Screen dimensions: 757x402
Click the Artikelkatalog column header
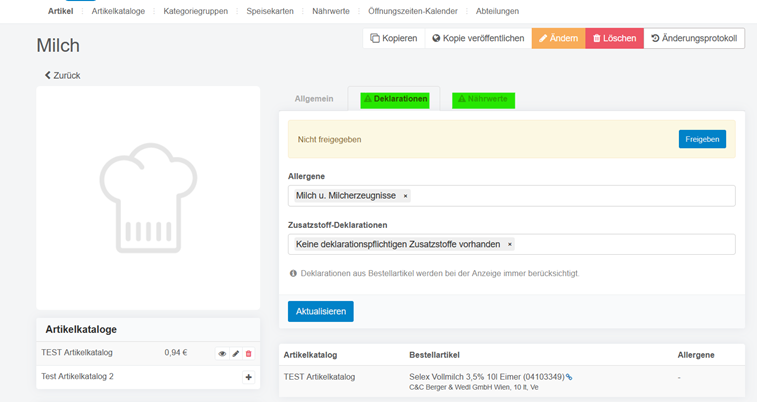tap(310, 355)
